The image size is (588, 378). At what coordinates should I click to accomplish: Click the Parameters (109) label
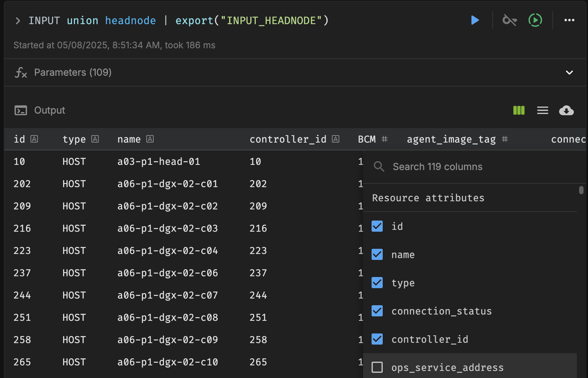coord(73,72)
